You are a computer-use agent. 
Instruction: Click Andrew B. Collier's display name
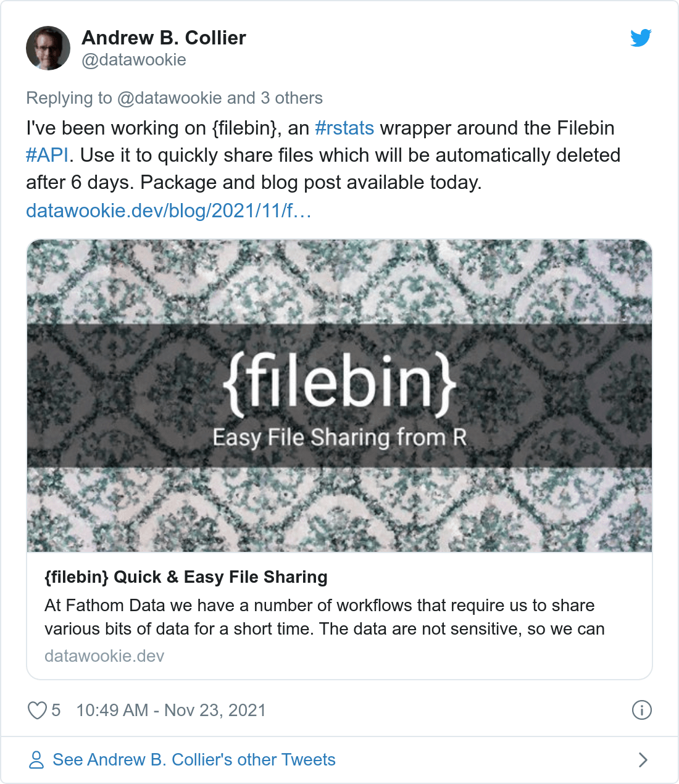[x=164, y=37]
